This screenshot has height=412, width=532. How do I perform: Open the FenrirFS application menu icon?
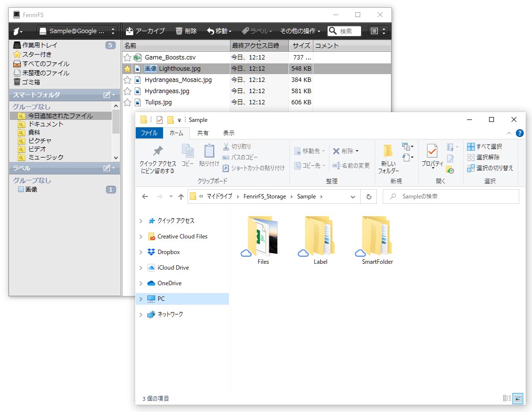click(x=17, y=31)
